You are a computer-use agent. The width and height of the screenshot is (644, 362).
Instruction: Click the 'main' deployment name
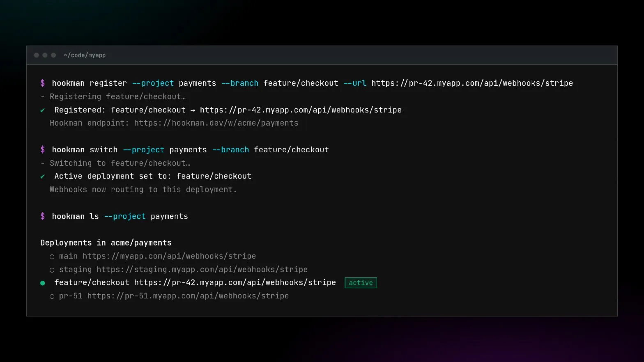point(68,256)
